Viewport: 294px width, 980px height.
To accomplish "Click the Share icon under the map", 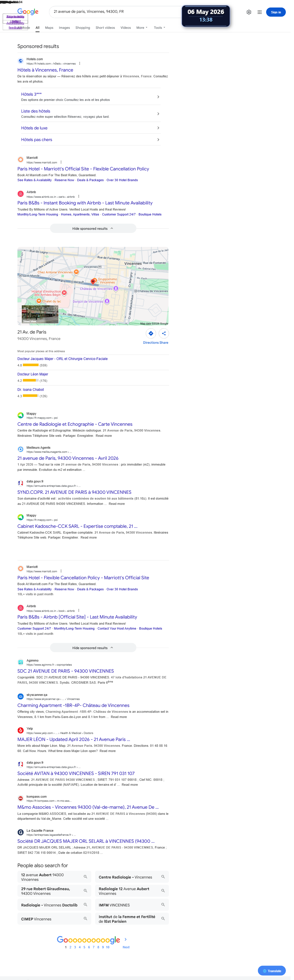I will 164,333.
